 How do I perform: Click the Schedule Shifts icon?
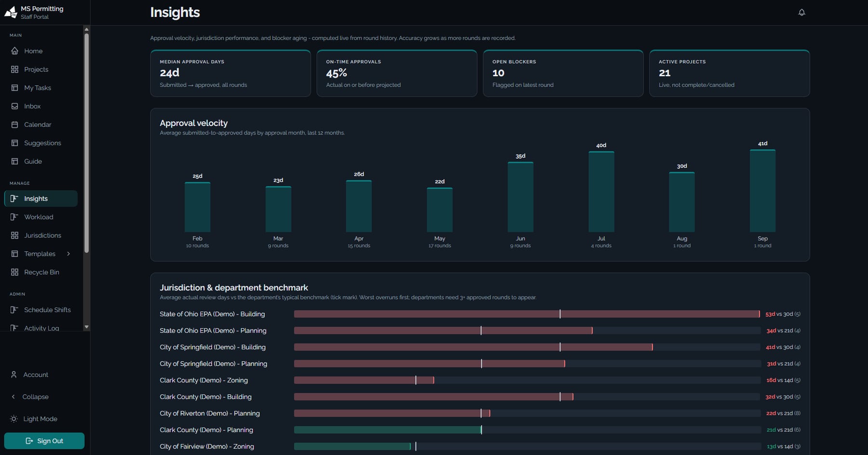pyautogui.click(x=14, y=310)
